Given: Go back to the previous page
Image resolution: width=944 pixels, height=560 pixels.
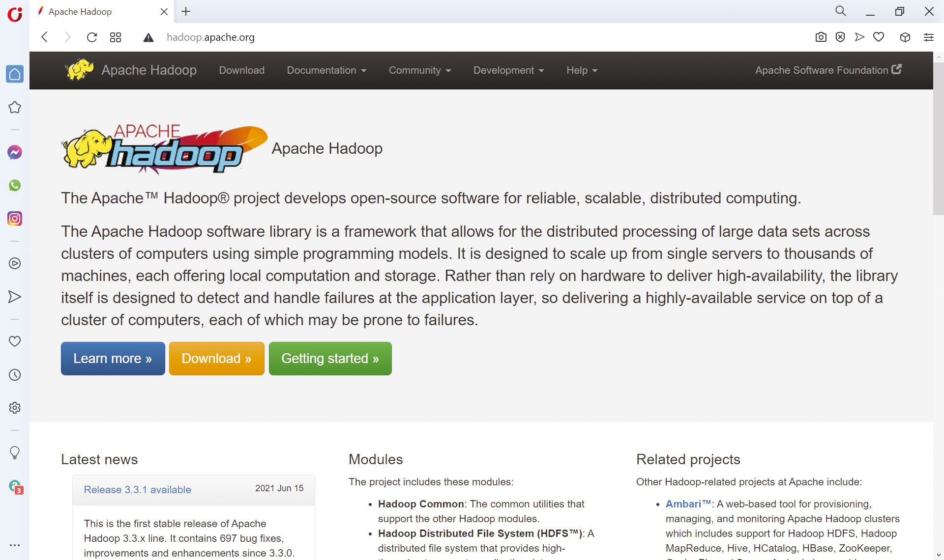Looking at the screenshot, I should tap(45, 37).
